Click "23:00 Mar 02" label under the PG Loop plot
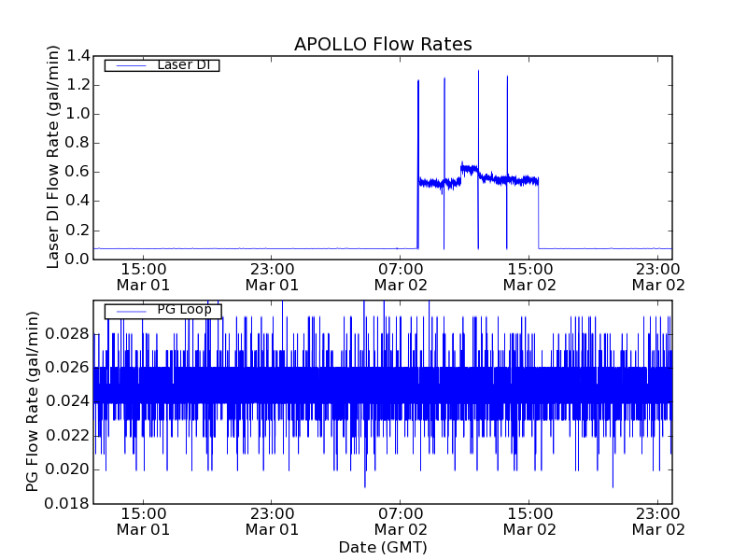Image resolution: width=747 pixels, height=560 pixels. coord(658,522)
